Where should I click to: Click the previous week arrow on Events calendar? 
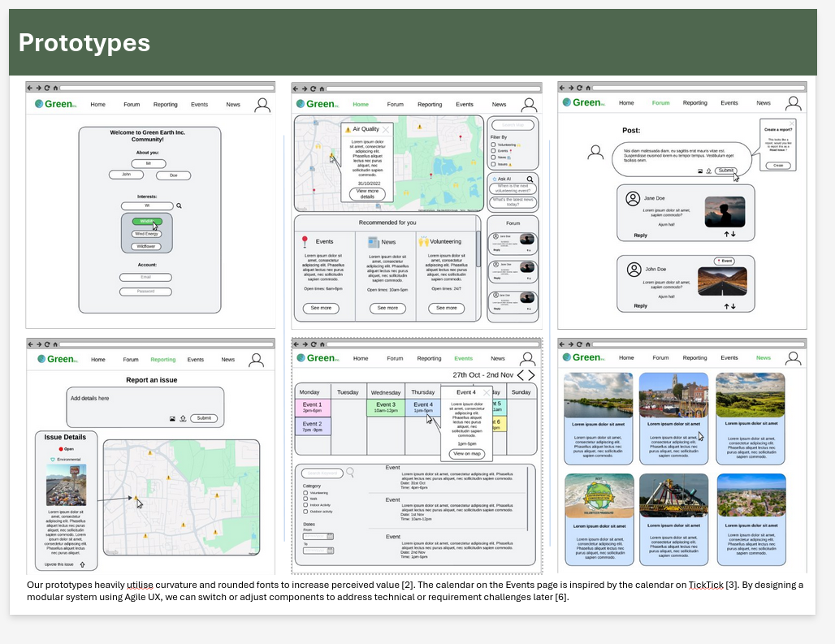[x=521, y=375]
